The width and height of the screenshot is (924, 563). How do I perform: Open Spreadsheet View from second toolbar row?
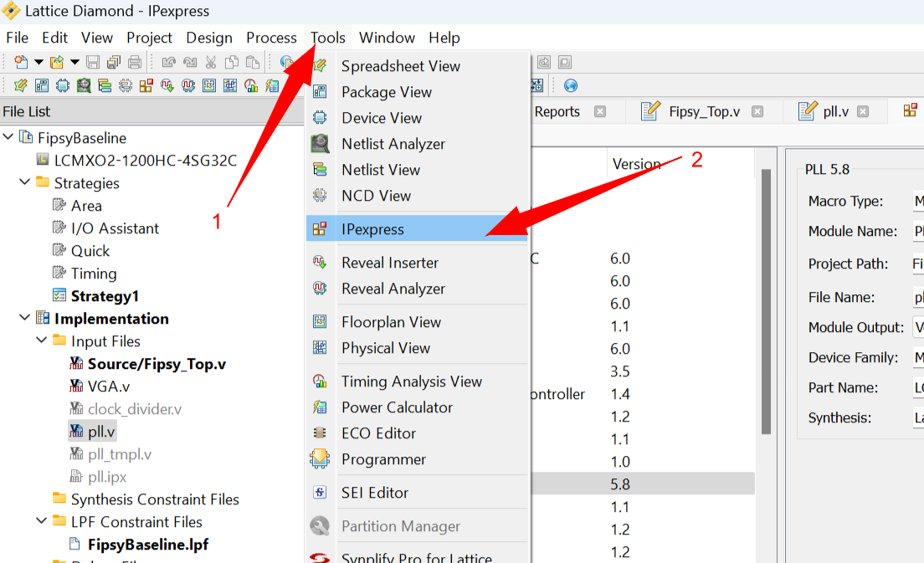point(21,86)
